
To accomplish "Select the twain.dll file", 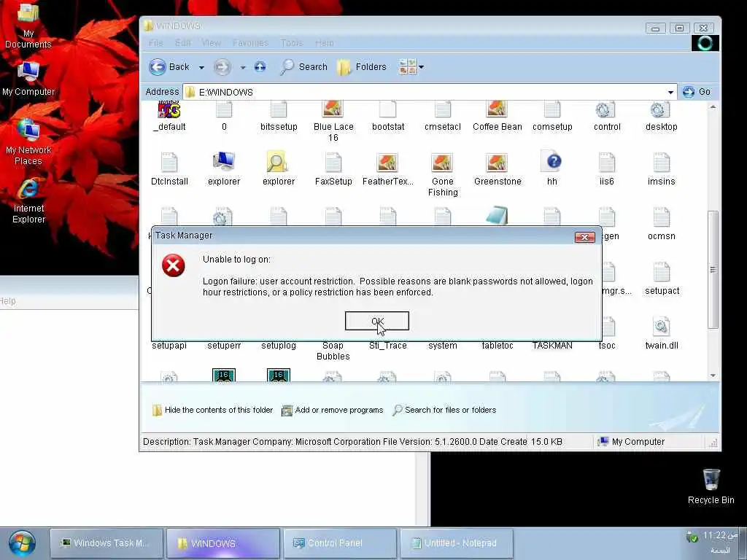I will (661, 333).
